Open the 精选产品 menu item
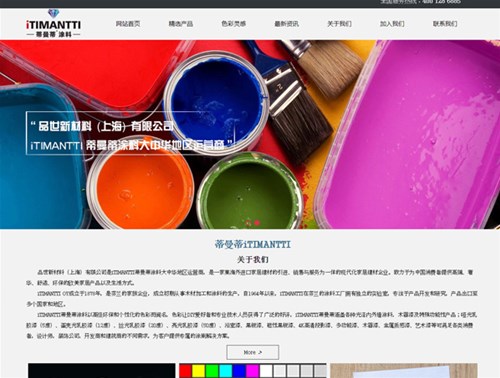The image size is (500, 378). (181, 24)
